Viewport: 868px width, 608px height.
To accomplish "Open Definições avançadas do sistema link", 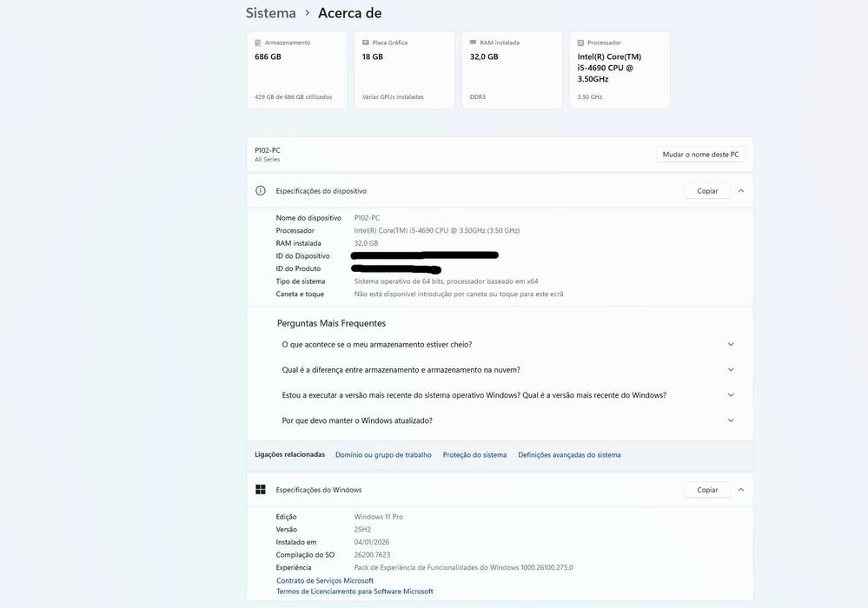I will point(569,455).
